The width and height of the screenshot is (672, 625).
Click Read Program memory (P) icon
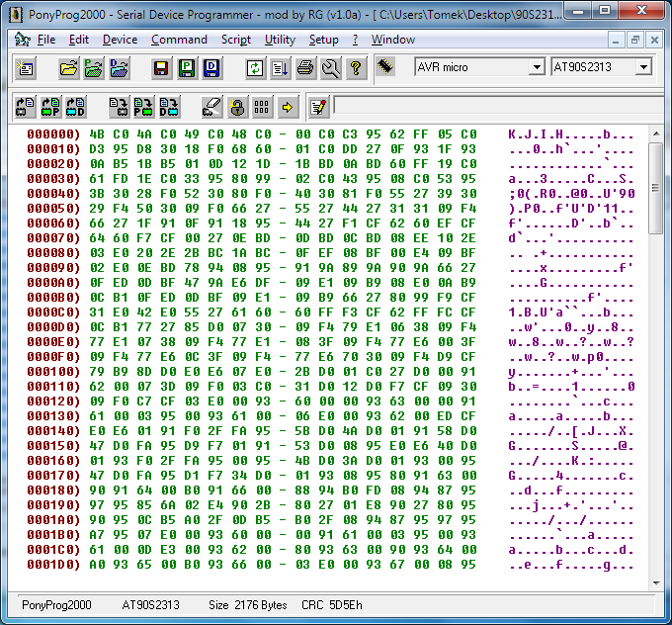point(50,107)
